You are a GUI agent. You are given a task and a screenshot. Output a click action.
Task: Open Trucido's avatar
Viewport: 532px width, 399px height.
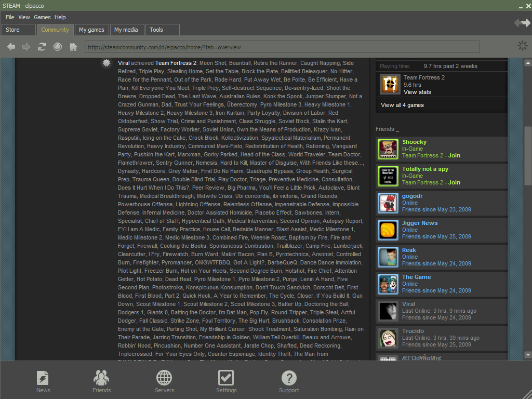pyautogui.click(x=388, y=338)
